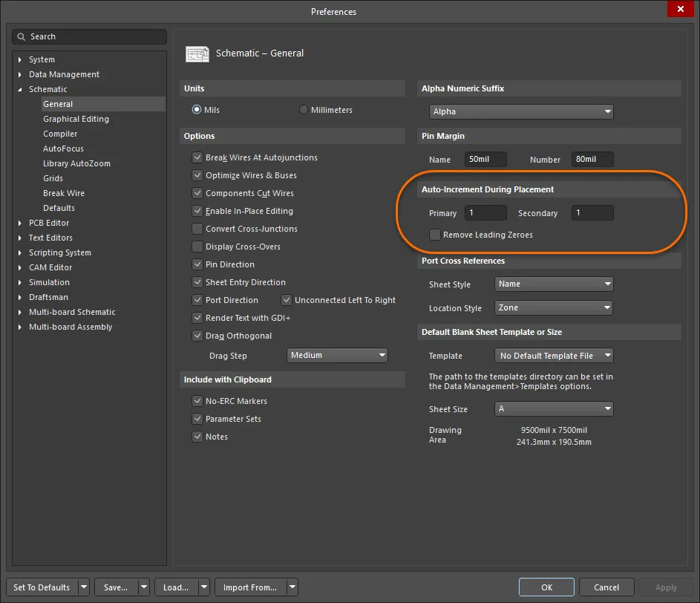Select the Grids preferences page
The image size is (700, 603).
[x=53, y=178]
